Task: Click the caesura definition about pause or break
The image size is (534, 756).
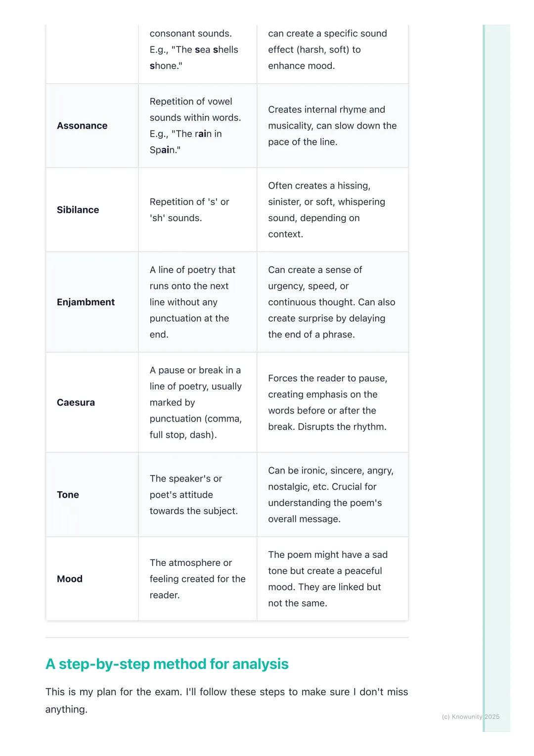Action: pos(195,403)
